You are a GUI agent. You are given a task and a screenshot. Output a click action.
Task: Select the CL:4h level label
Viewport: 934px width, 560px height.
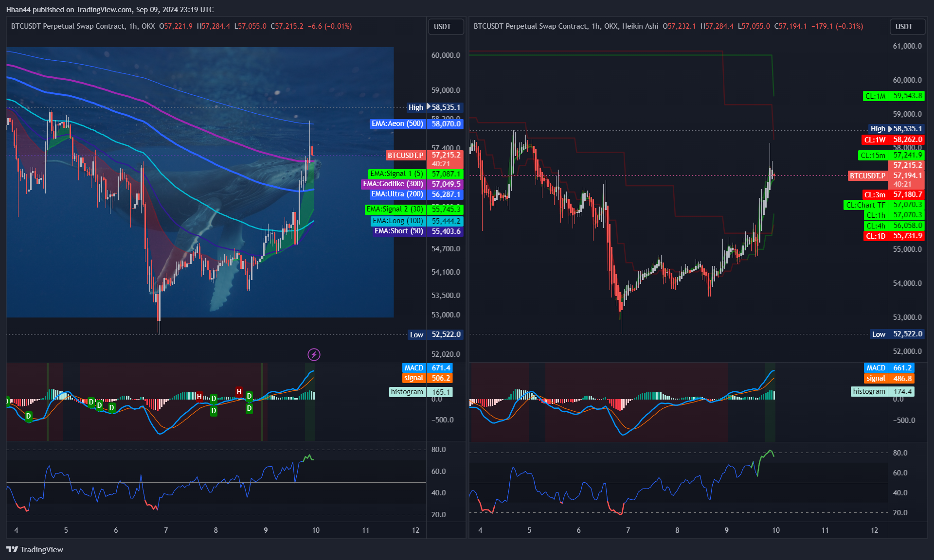point(876,226)
